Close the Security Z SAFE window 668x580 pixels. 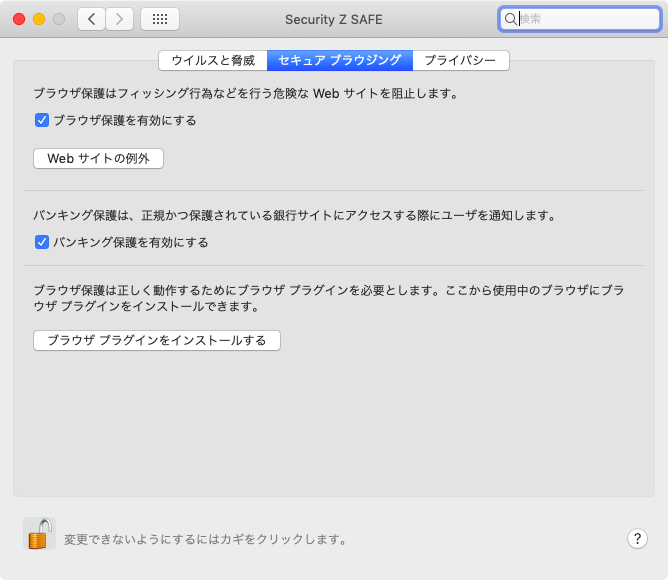pyautogui.click(x=19, y=19)
